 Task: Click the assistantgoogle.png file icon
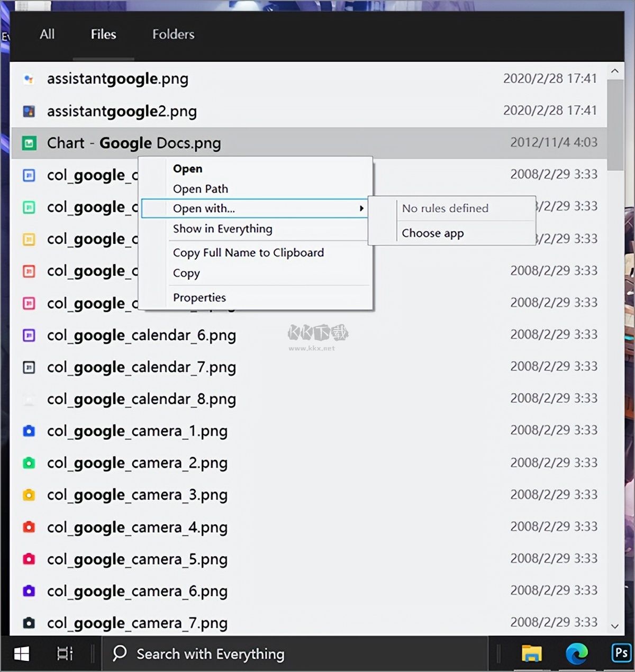pyautogui.click(x=29, y=79)
